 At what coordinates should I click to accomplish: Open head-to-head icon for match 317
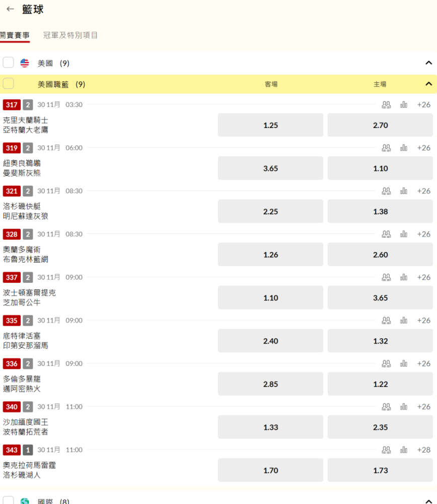coord(386,105)
